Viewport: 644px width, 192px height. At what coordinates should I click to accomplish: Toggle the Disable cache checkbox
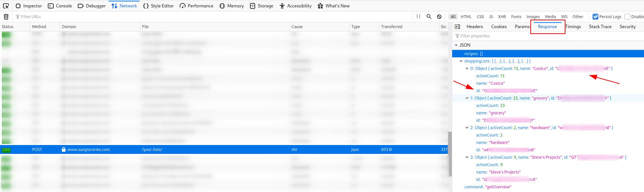(x=627, y=17)
